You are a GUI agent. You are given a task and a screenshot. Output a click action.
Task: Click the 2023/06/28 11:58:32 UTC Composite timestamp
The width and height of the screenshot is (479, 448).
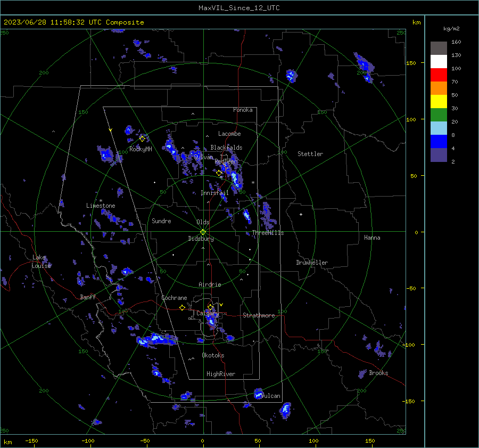73,22
